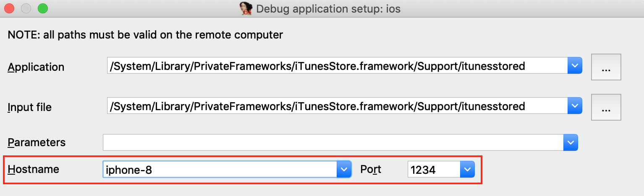Expand the Port dropdown arrow

(x=467, y=170)
